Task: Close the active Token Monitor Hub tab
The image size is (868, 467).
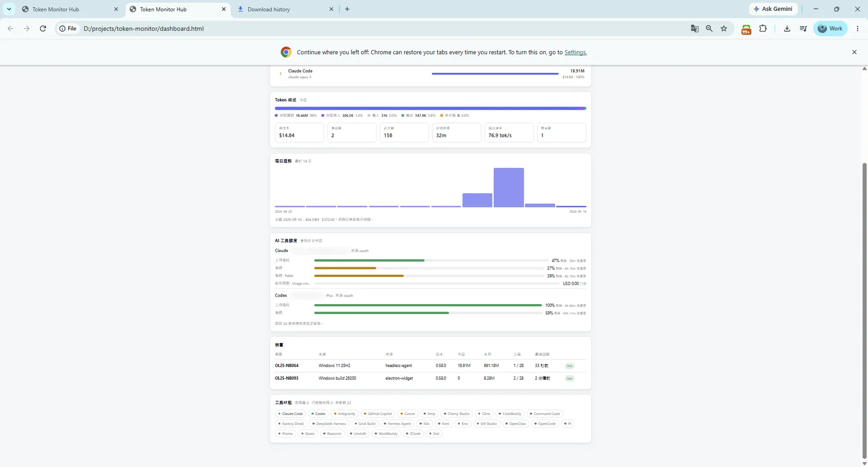Action: point(224,9)
